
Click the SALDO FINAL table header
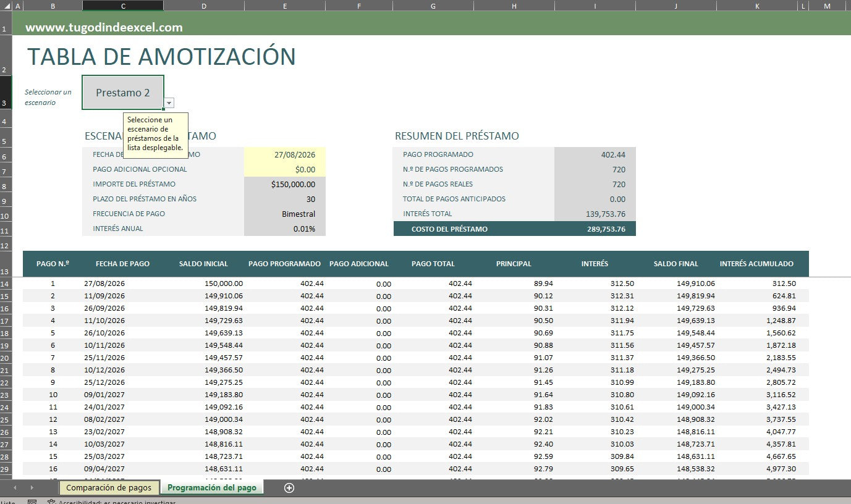(x=676, y=264)
